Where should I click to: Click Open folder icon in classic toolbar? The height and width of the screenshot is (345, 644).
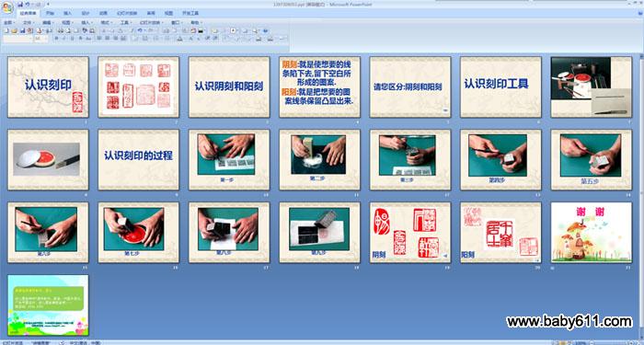15,30
